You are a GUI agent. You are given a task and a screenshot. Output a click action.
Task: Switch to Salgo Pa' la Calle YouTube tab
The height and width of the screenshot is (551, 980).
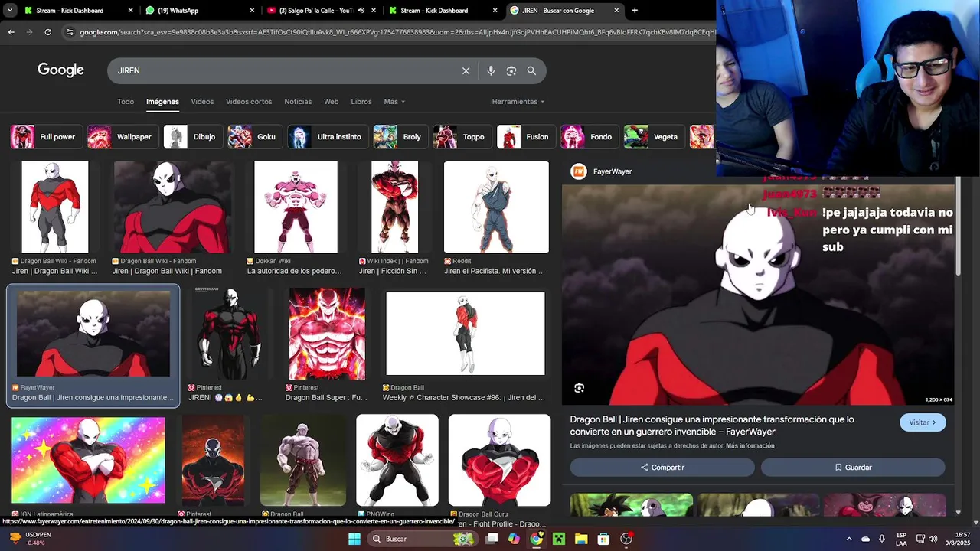pos(322,11)
